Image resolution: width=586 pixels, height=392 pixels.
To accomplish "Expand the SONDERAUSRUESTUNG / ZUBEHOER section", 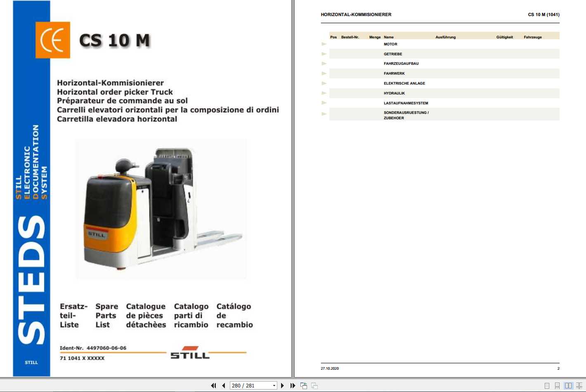I will point(324,113).
